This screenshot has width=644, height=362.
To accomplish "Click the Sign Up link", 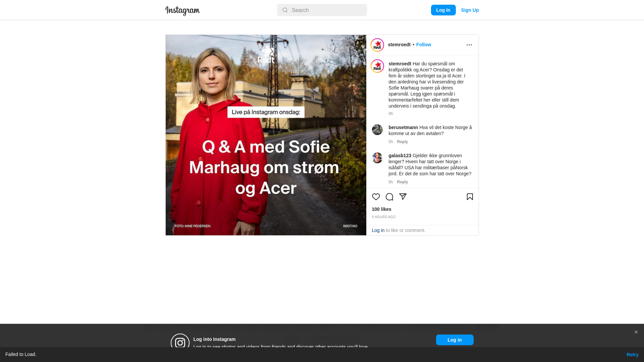I will click(x=470, y=10).
